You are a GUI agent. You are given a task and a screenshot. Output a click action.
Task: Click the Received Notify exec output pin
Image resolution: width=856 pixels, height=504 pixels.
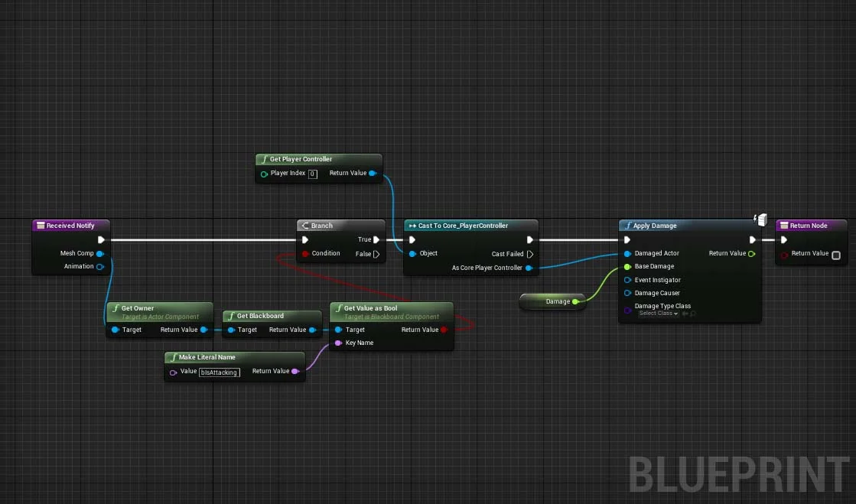[x=101, y=239]
